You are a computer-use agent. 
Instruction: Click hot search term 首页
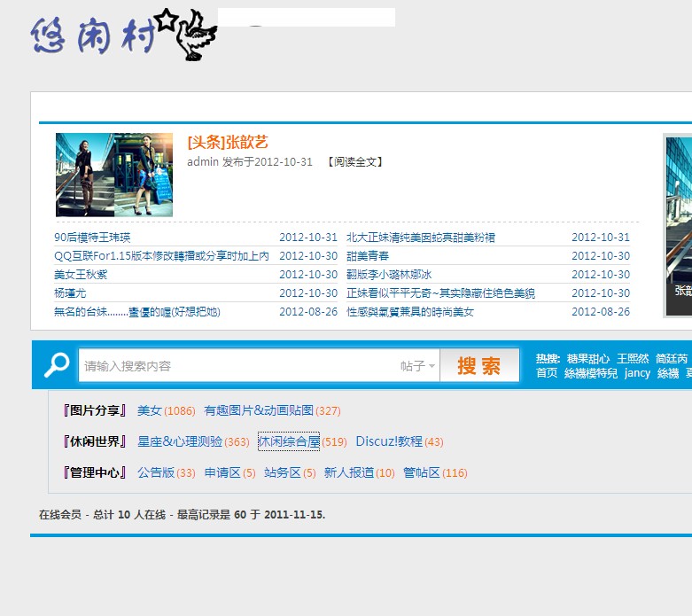pos(547,372)
